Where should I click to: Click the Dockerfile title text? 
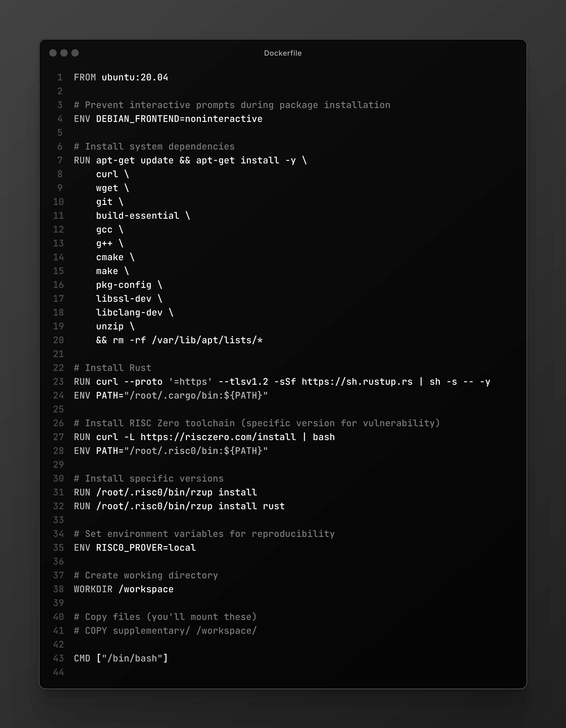tap(282, 53)
